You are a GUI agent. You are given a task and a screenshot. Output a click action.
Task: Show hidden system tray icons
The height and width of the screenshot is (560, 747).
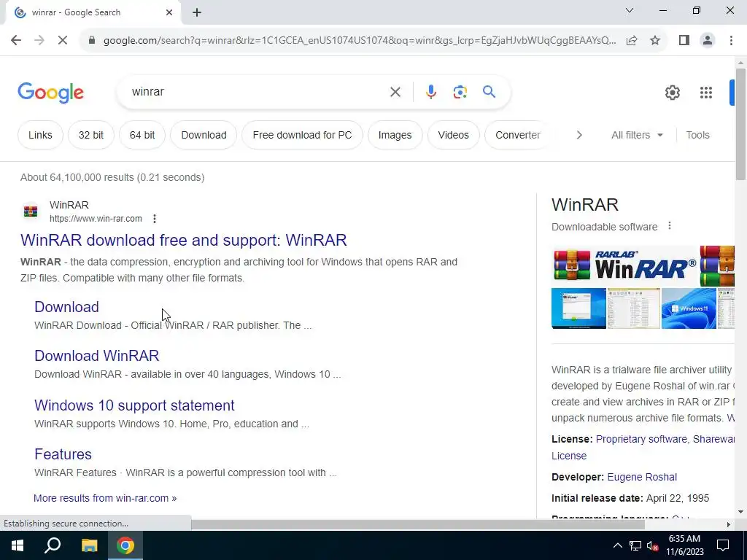(617, 545)
